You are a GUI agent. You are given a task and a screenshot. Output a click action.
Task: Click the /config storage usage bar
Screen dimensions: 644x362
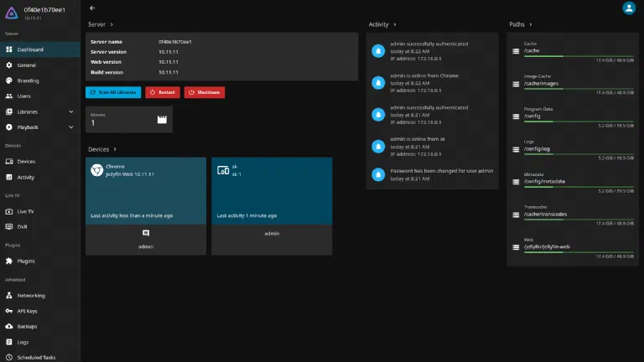(x=579, y=122)
